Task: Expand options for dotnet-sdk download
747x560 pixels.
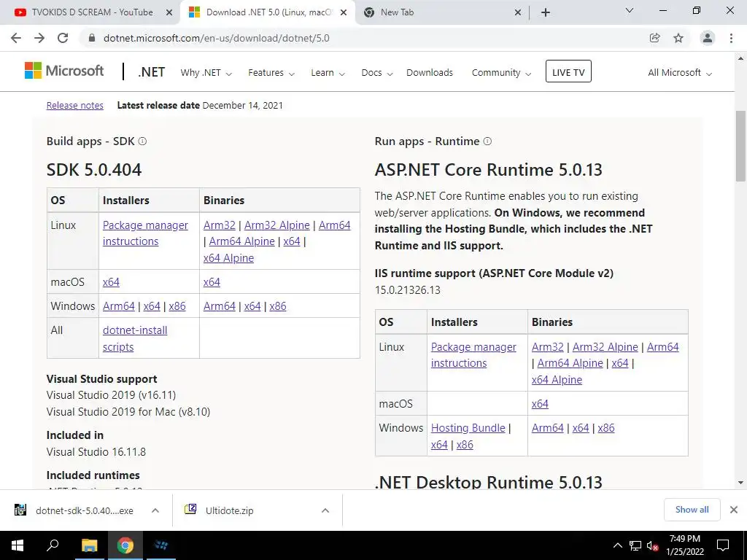Action: click(155, 510)
